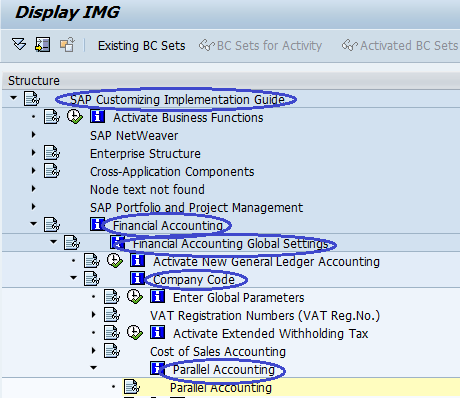Select VAT Registration Numbers (VAT Reg.No.) entry

[x=265, y=316]
